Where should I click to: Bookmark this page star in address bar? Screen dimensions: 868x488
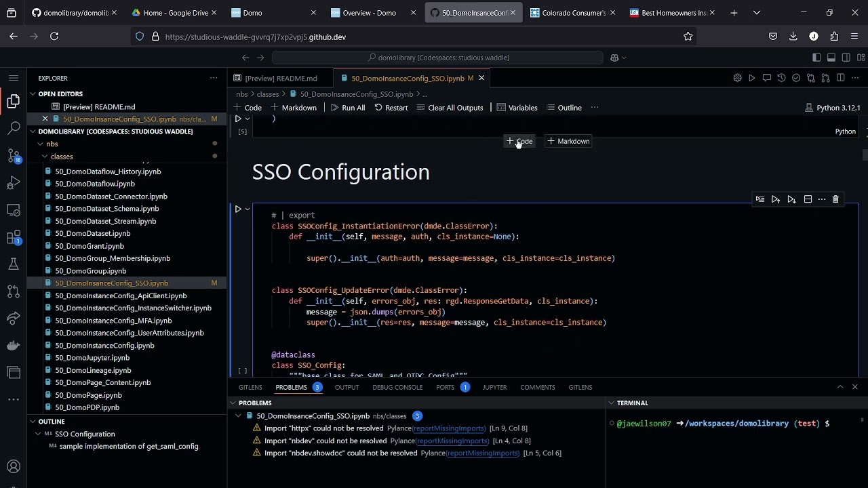(688, 37)
